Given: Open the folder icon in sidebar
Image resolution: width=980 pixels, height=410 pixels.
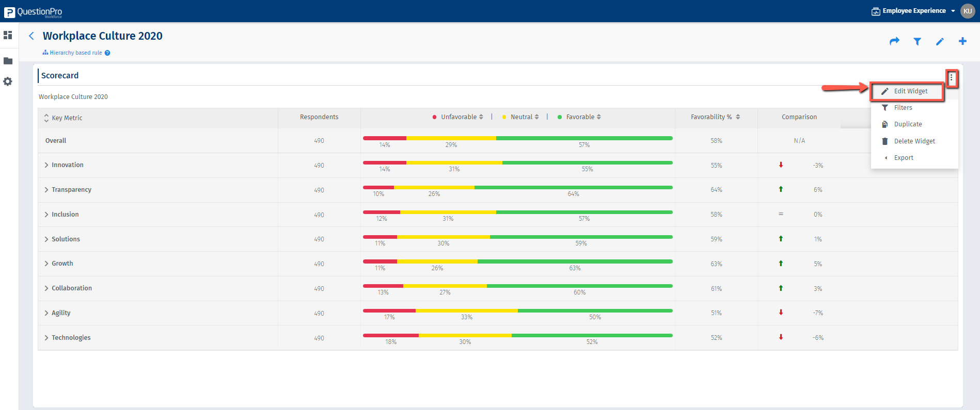Looking at the screenshot, I should [x=8, y=61].
